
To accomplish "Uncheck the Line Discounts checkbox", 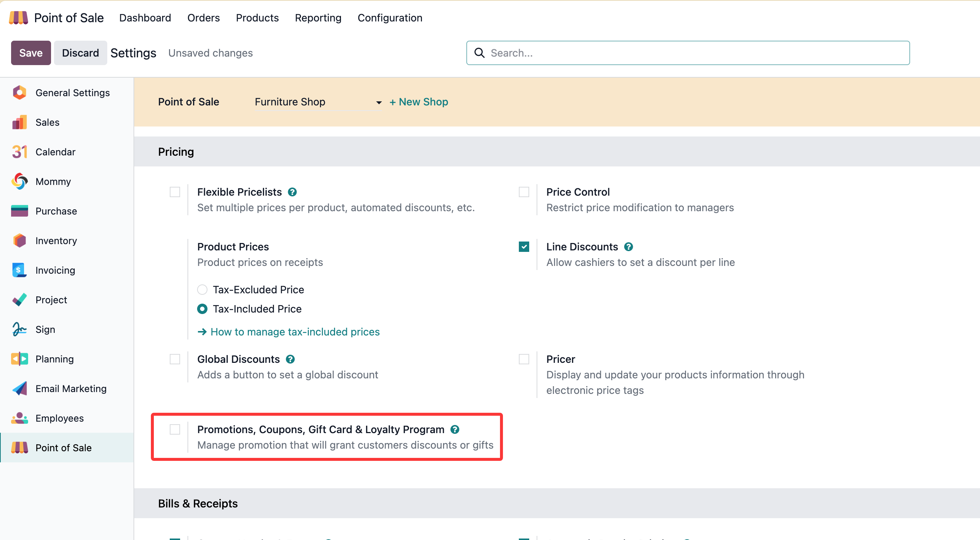I will 524,247.
